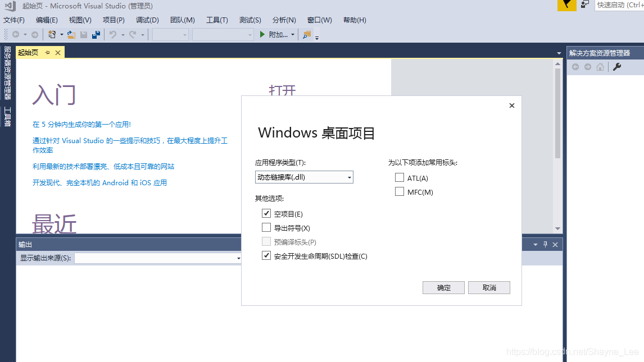Image resolution: width=644 pixels, height=362 pixels.
Task: Click the Undo toolbar icon
Action: click(x=113, y=35)
